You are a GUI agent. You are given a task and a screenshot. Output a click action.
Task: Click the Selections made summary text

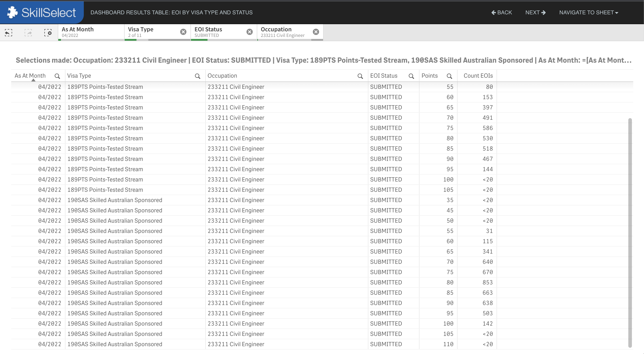[x=324, y=60]
